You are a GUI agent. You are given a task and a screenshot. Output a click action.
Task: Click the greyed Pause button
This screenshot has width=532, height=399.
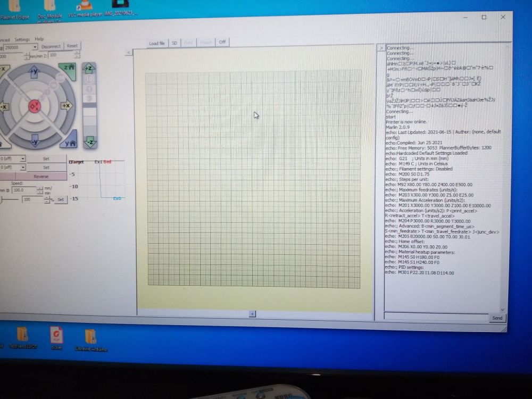(205, 43)
